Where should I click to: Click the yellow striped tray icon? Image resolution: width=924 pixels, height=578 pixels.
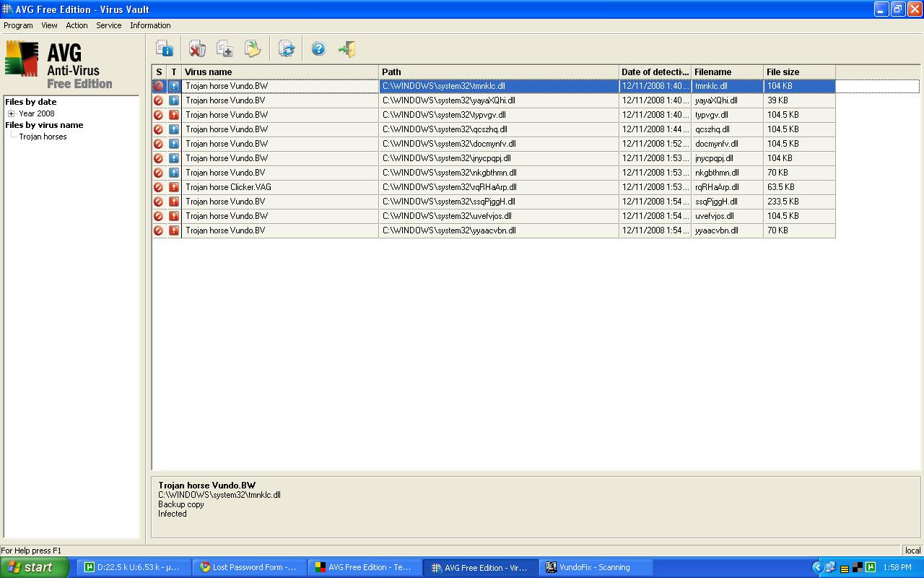click(x=844, y=568)
